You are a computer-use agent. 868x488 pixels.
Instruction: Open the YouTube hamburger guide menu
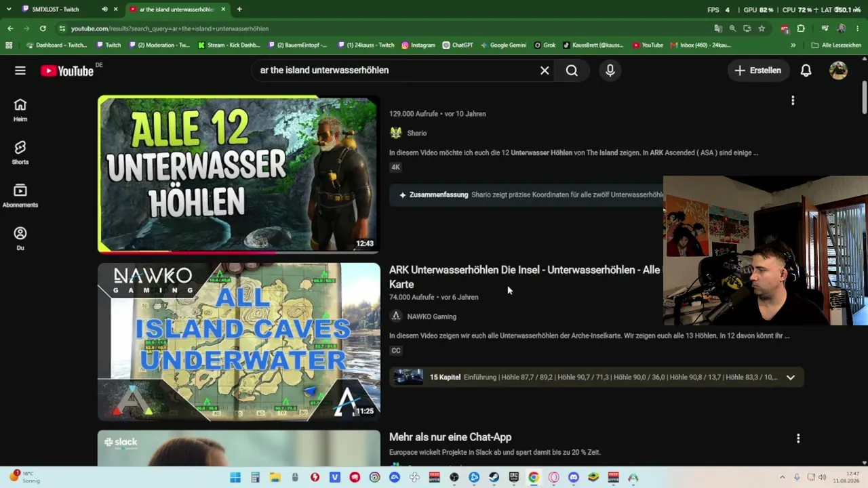coord(20,70)
